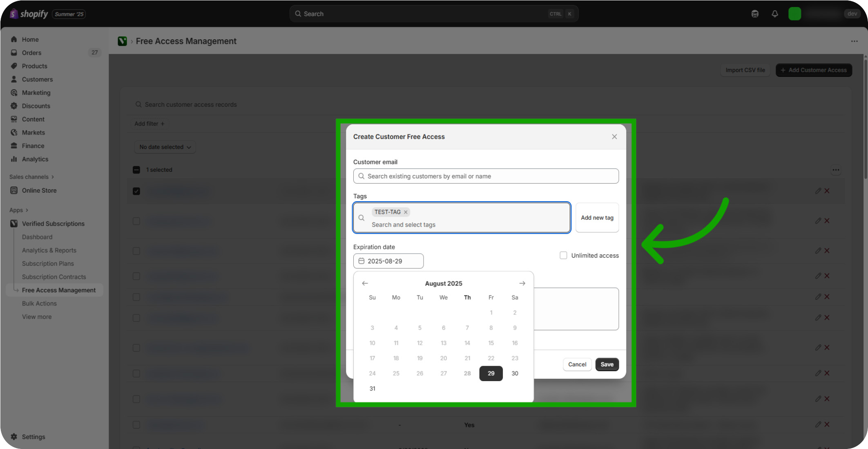Image resolution: width=868 pixels, height=449 pixels.
Task: Go to the next month in the calendar
Action: (522, 283)
